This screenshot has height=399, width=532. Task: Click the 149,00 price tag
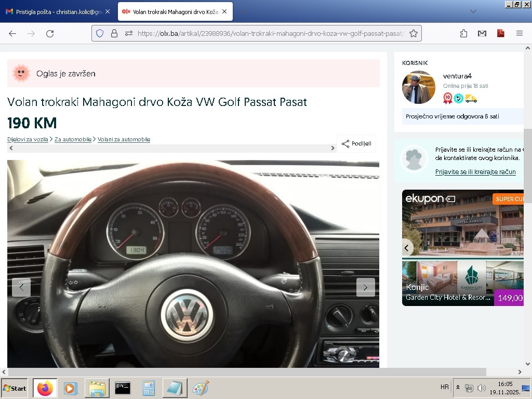coord(509,298)
